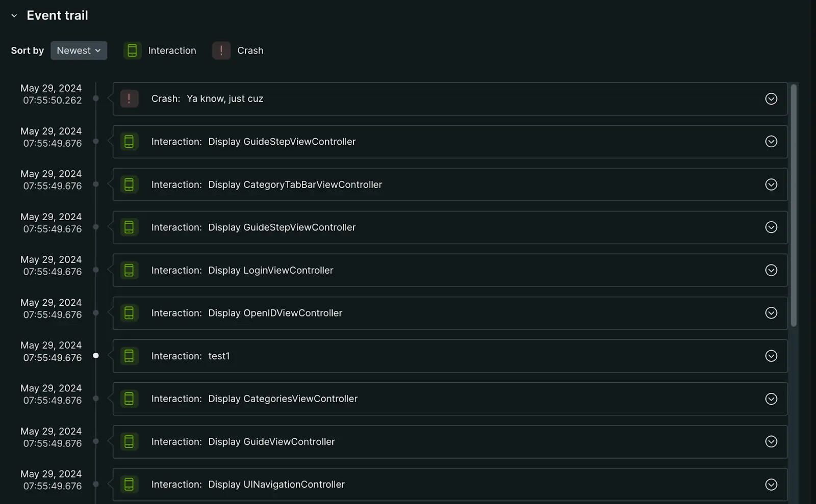
Task: Toggle the Interaction filter in the legend
Action: 132,50
